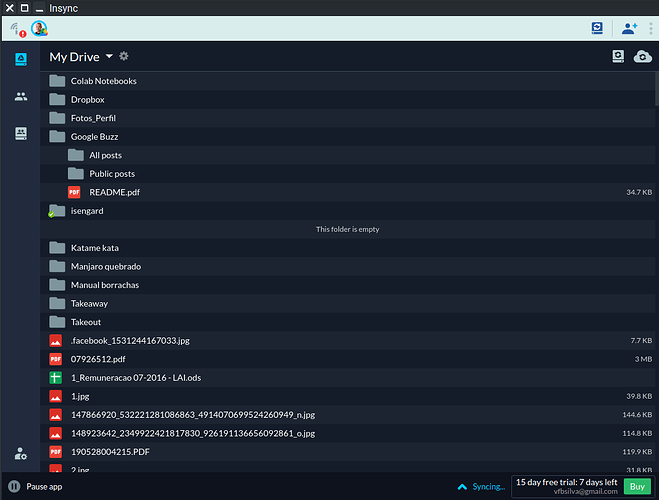The image size is (659, 500).
Task: Click the synced isengard folder icon
Action: click(56, 211)
